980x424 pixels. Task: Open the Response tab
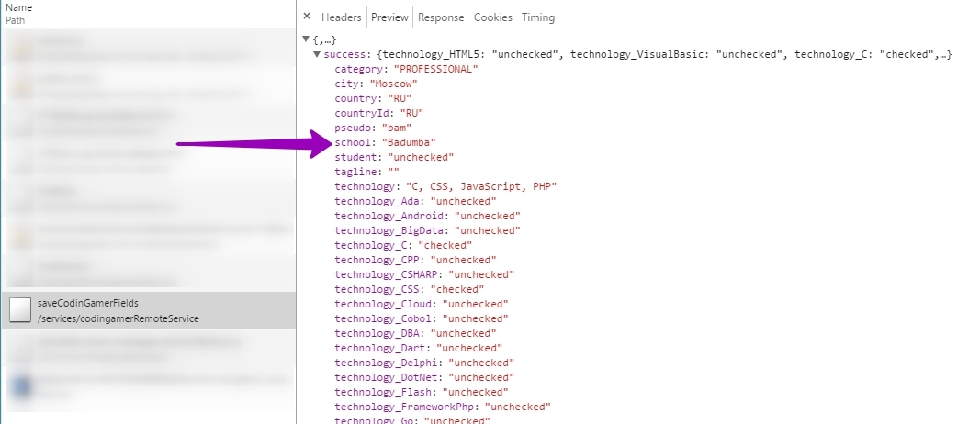tap(441, 17)
